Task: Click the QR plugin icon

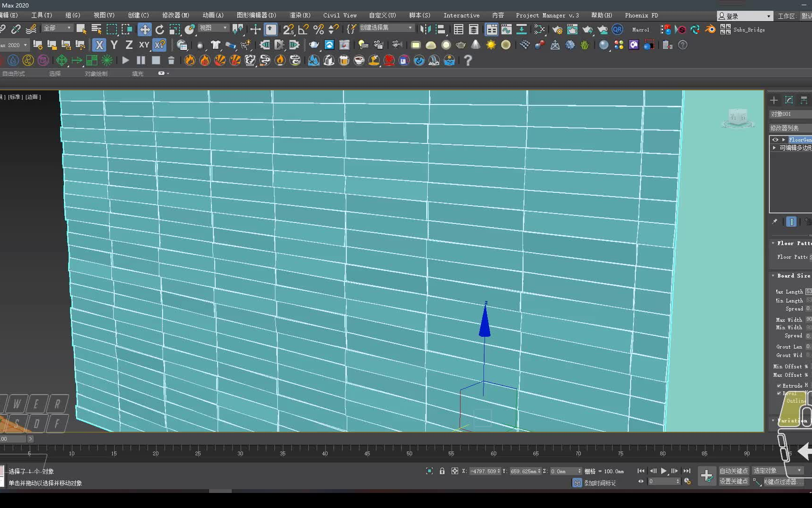Action: (x=617, y=30)
